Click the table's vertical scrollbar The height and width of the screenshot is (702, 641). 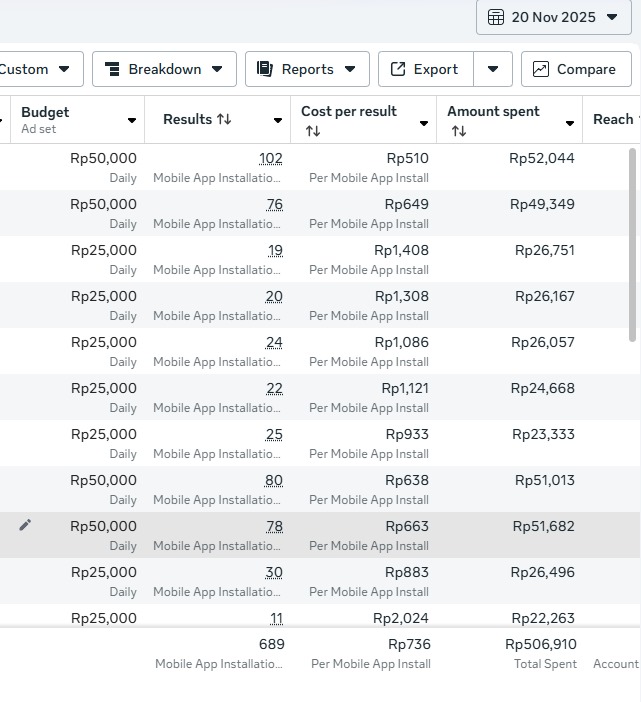pyautogui.click(x=632, y=245)
